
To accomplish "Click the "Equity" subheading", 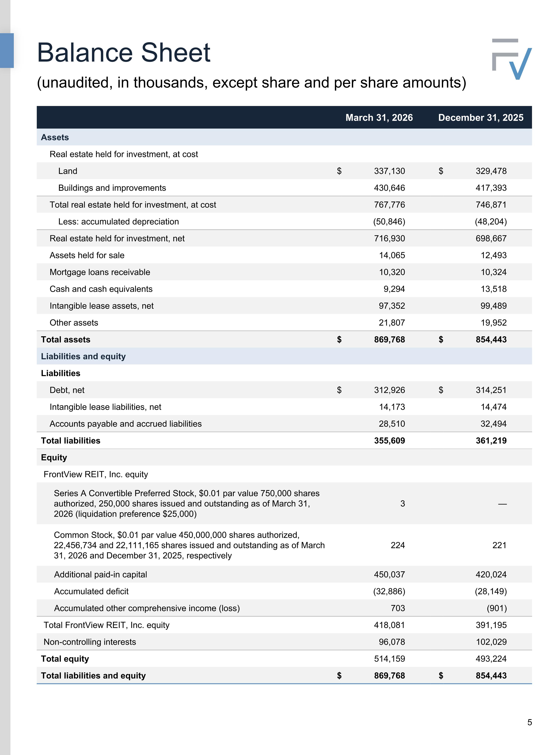I will [x=54, y=458].
